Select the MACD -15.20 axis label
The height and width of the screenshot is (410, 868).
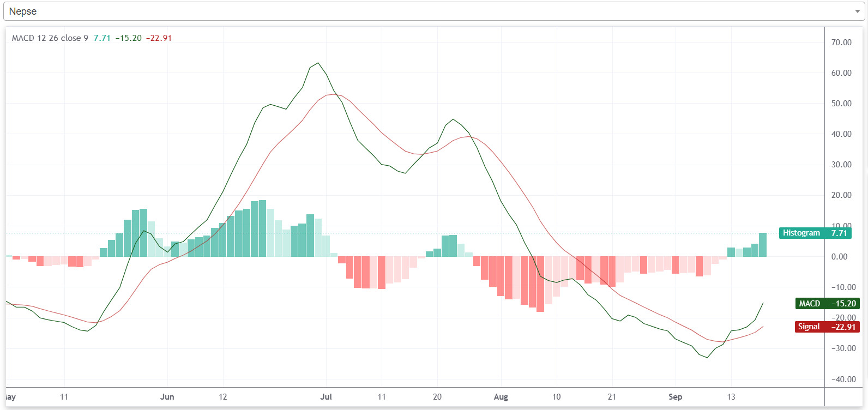click(827, 304)
